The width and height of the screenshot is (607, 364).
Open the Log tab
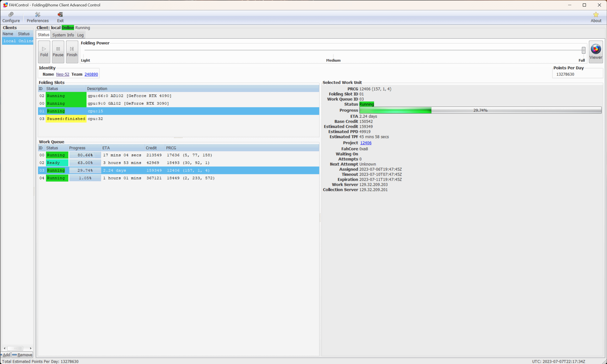pos(80,35)
